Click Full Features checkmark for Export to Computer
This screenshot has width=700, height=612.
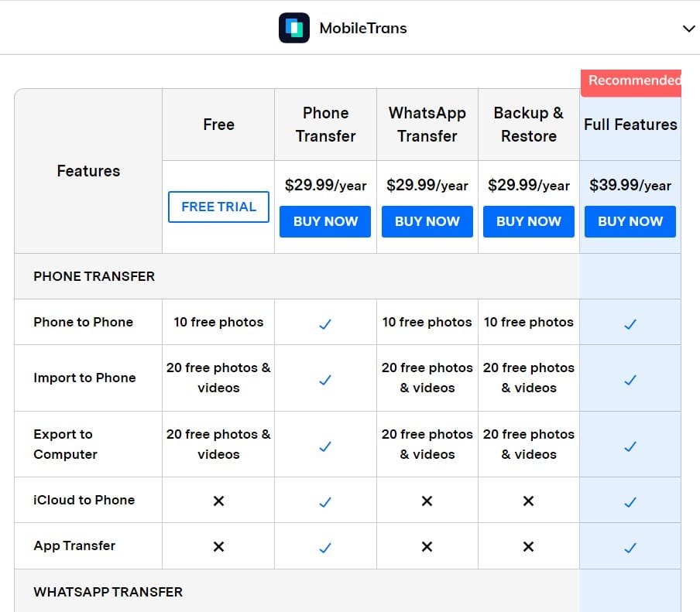[x=630, y=446]
